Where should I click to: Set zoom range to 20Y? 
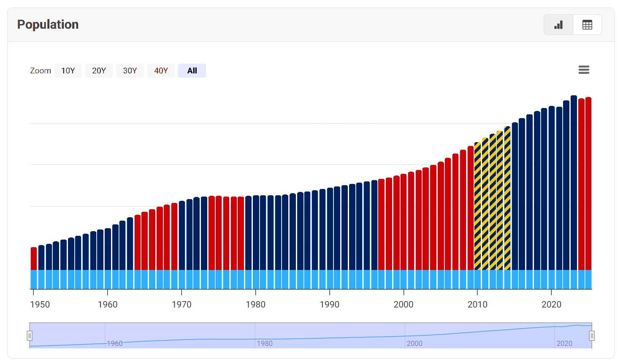[99, 71]
